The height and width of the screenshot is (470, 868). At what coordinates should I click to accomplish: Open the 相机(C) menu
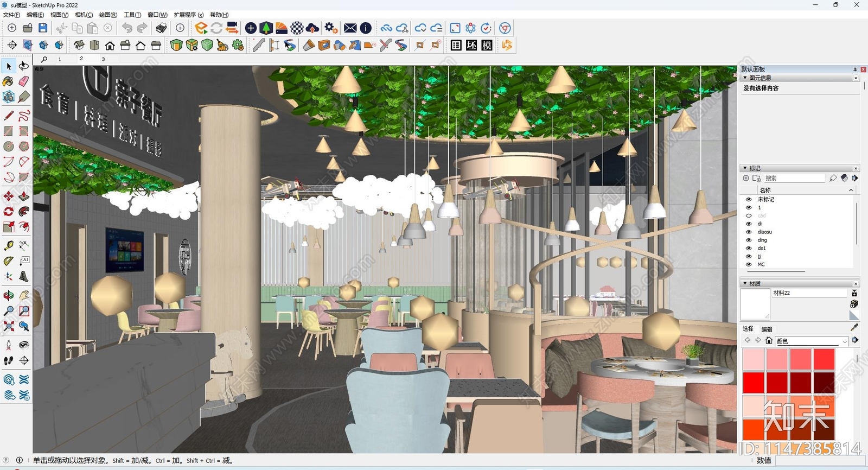click(x=84, y=15)
